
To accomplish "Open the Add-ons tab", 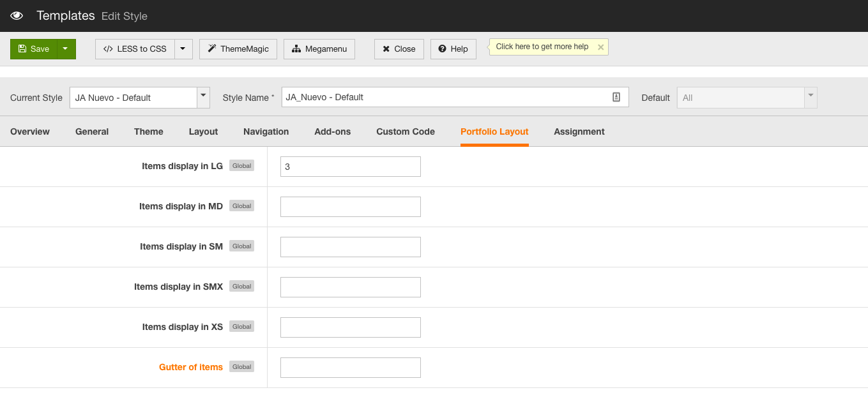I will click(332, 131).
